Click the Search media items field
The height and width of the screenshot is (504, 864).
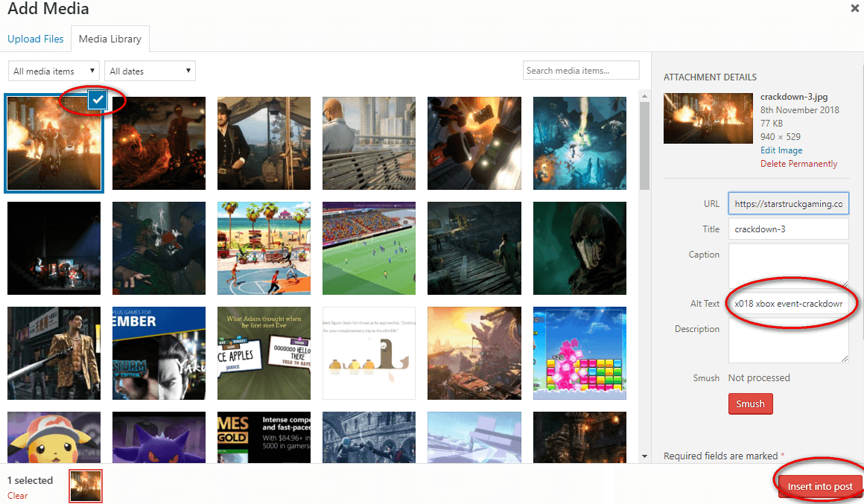(581, 71)
